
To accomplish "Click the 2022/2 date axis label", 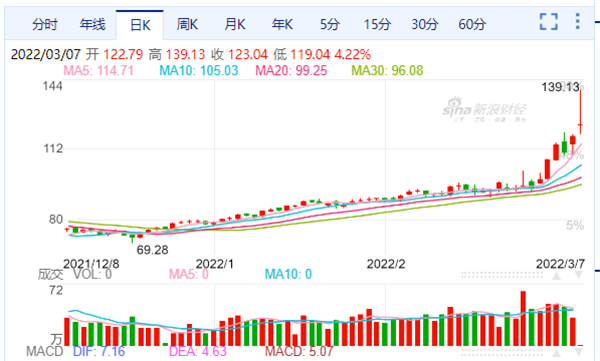I will (x=386, y=264).
